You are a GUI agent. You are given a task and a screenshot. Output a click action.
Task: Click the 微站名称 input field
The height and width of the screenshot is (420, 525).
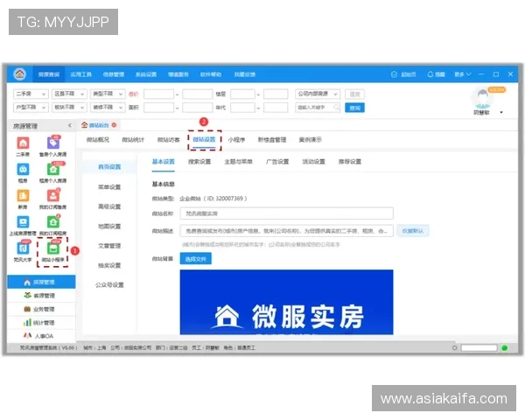click(x=287, y=213)
